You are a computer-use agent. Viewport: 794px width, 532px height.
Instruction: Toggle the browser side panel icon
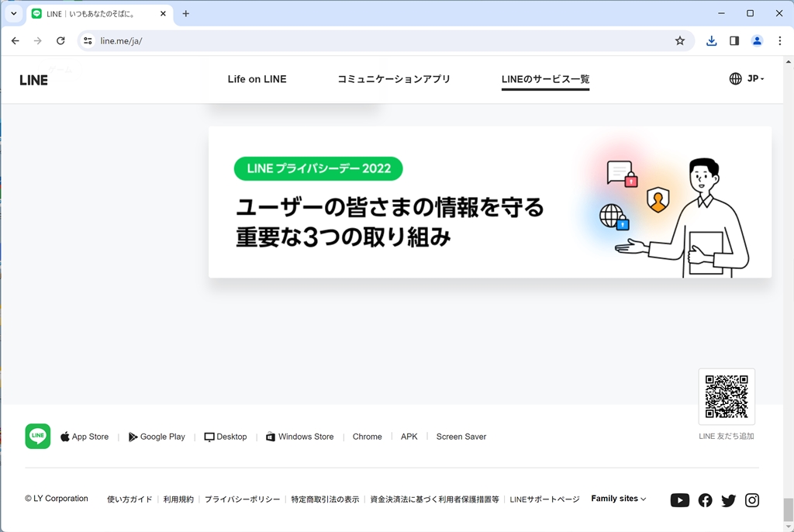point(734,41)
